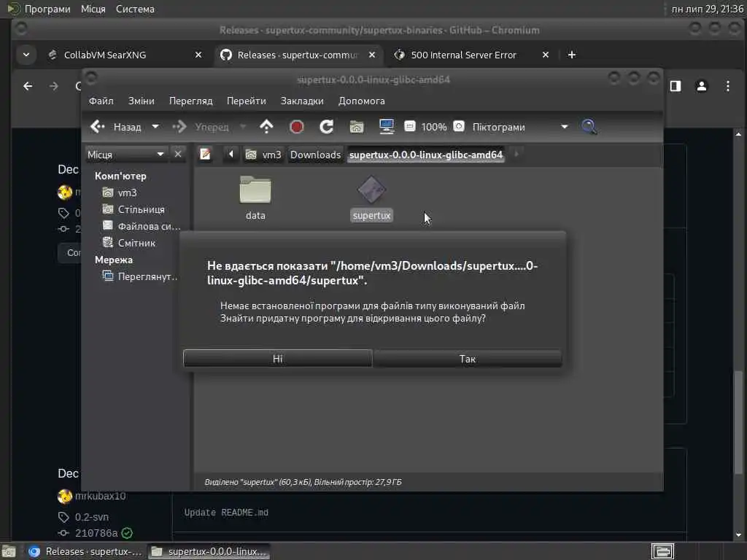Toggle Chromium side panel icon
747x560 pixels.
click(x=676, y=86)
